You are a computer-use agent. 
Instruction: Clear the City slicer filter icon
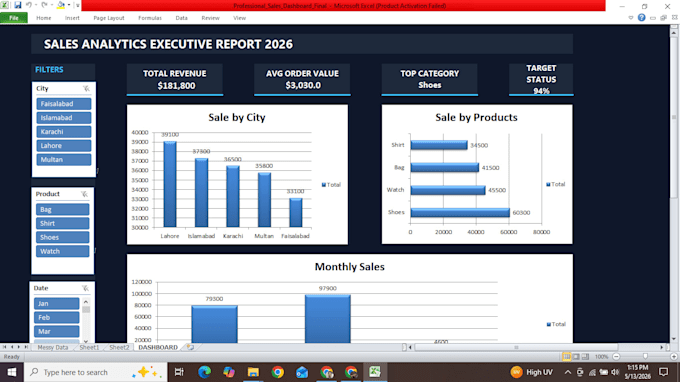coord(86,88)
